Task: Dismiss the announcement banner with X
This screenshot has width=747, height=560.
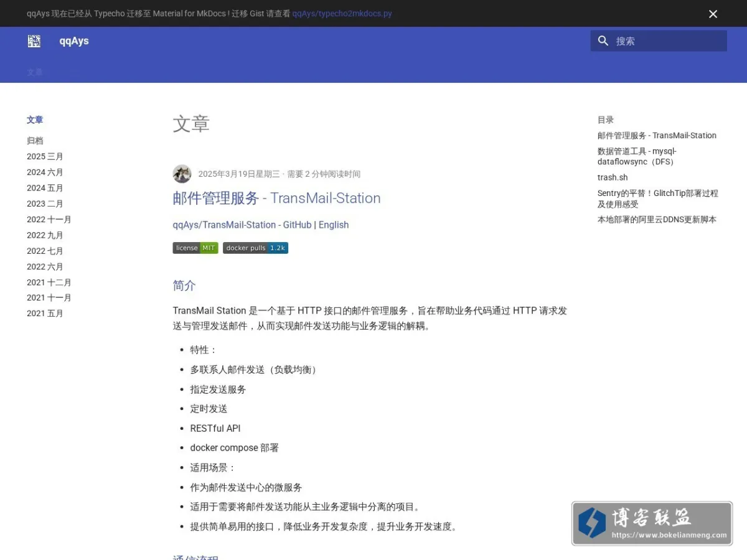Action: 713,14
